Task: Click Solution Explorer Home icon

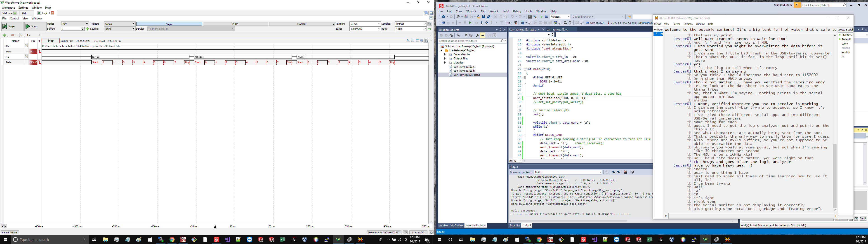Action: (451, 35)
